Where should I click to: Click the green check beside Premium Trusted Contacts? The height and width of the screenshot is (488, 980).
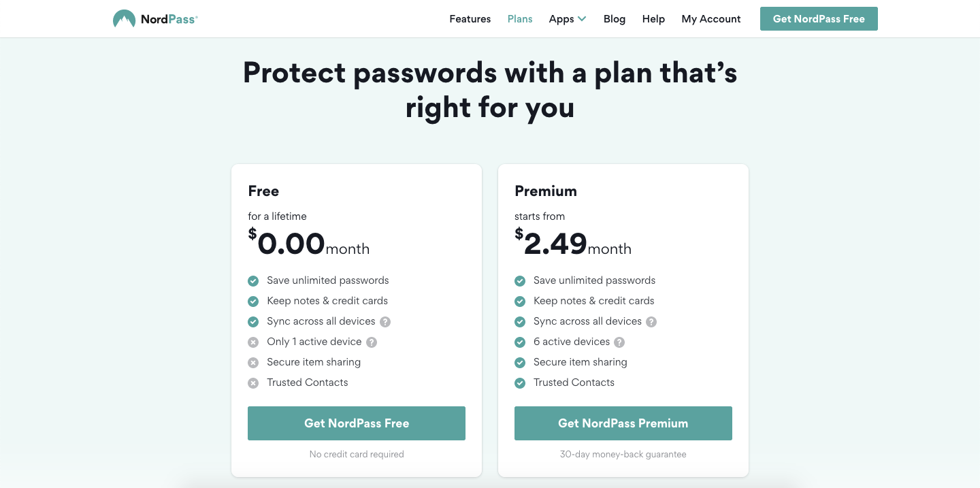[x=520, y=383]
